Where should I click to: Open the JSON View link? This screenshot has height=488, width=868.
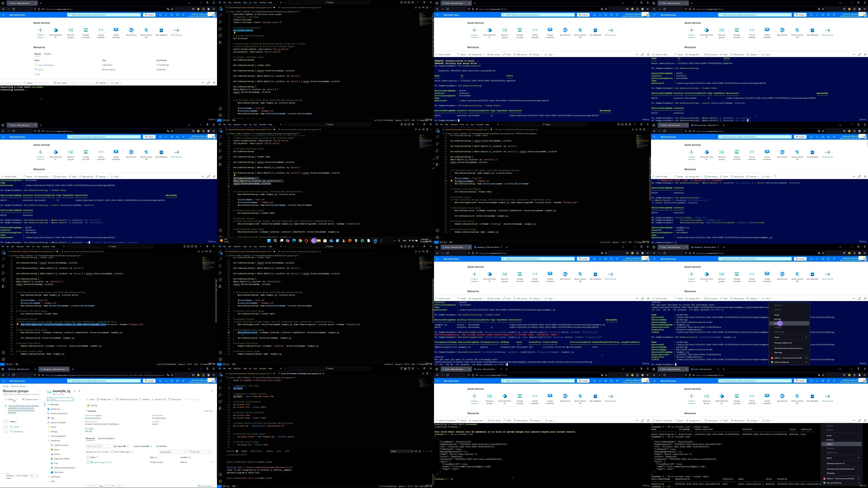[208, 411]
